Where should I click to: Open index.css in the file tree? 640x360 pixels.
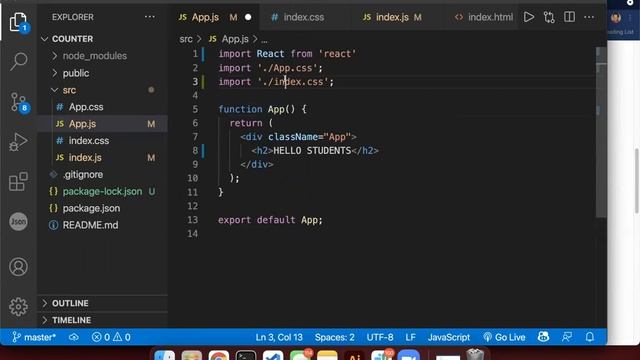(102, 141)
